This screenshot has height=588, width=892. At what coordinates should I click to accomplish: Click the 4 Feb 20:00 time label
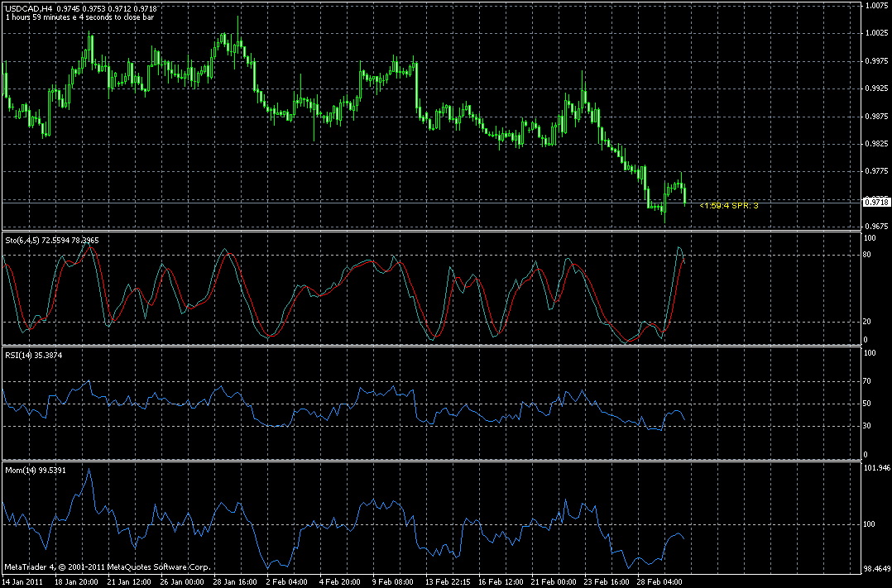click(340, 582)
